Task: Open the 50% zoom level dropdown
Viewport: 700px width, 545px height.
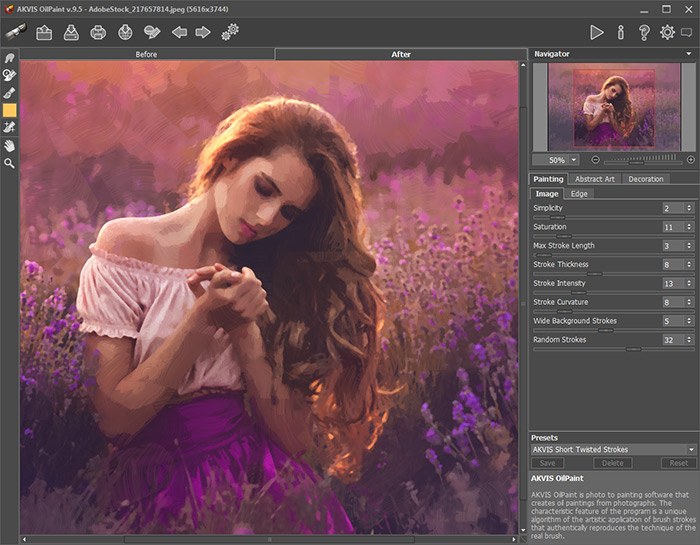Action: tap(574, 159)
